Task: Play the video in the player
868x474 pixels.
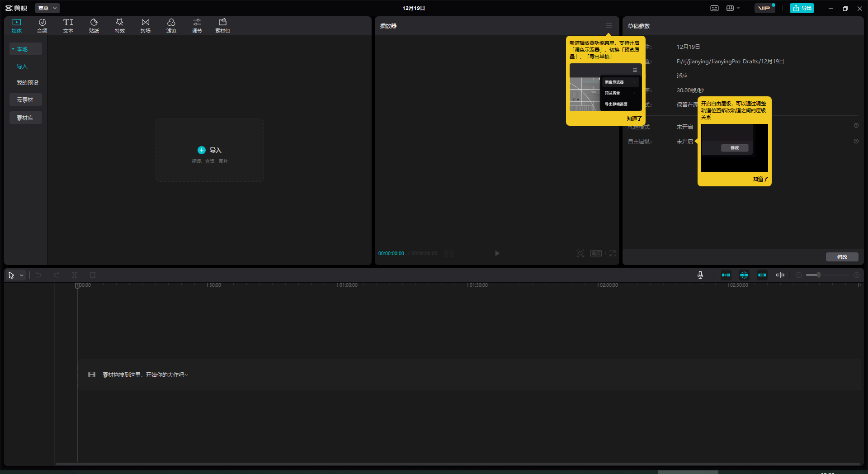Action: click(x=497, y=253)
